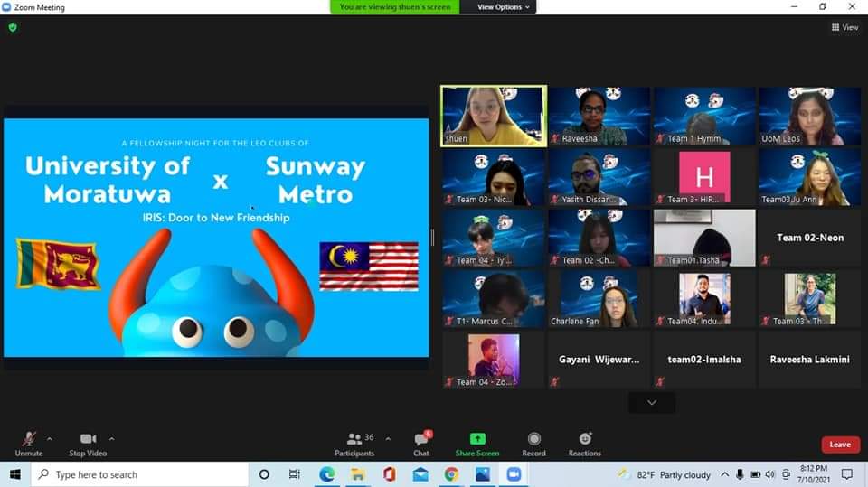Click the green encryption shield icon

tap(13, 27)
